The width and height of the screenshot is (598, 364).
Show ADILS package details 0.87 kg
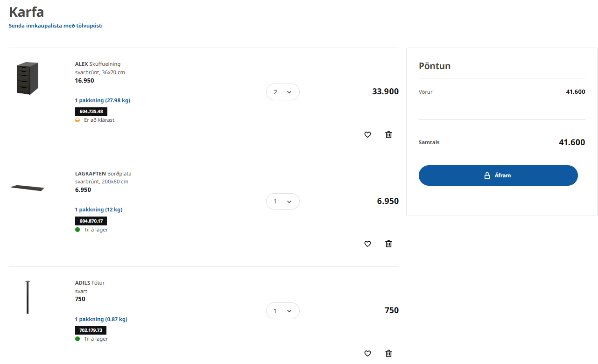point(101,319)
